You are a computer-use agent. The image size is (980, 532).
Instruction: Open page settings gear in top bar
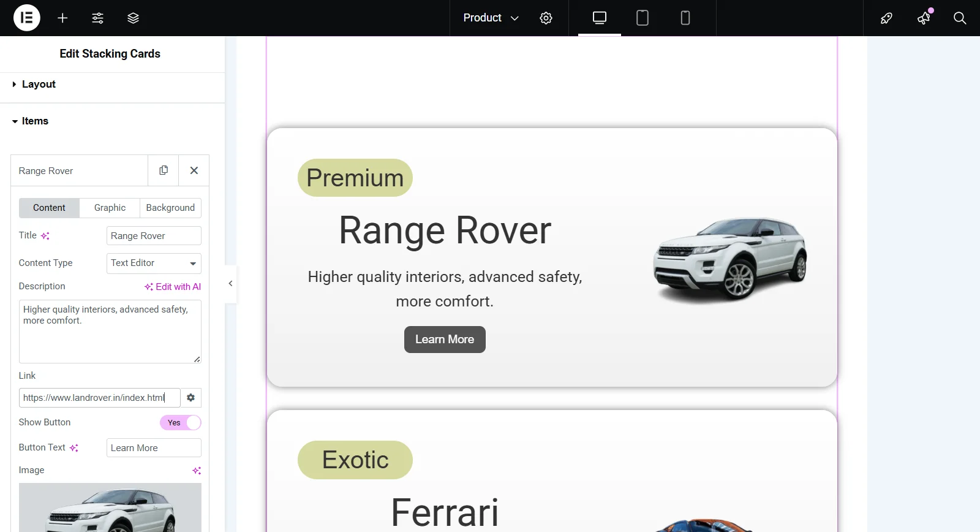point(546,18)
